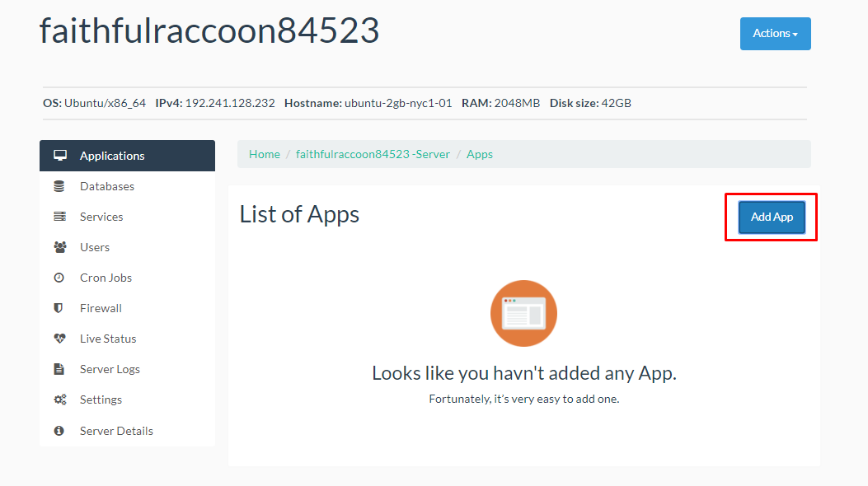The width and height of the screenshot is (868, 486).
Task: Expand Actions menu caret arrow
Action: 794,34
